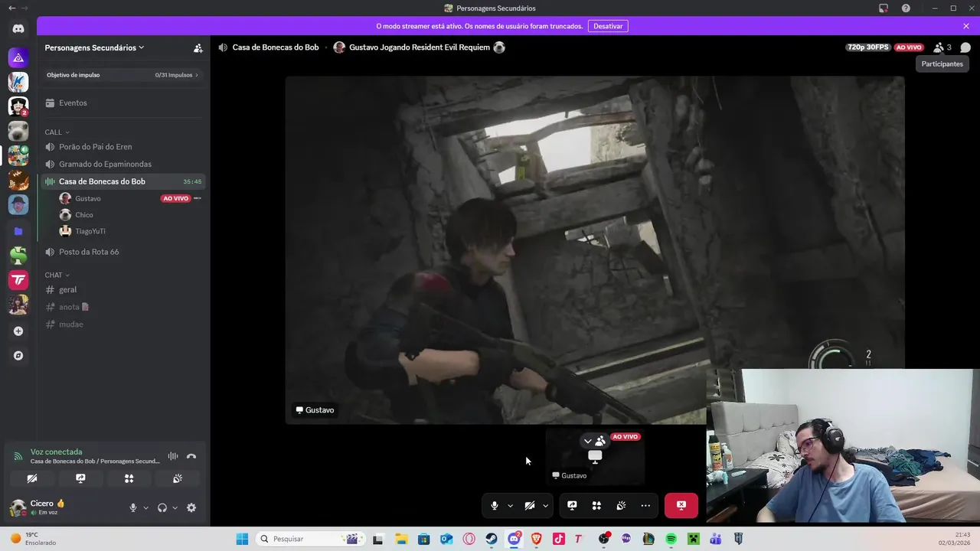Click the invite members icon beside server name
The width and height of the screenshot is (980, 551).
click(198, 47)
